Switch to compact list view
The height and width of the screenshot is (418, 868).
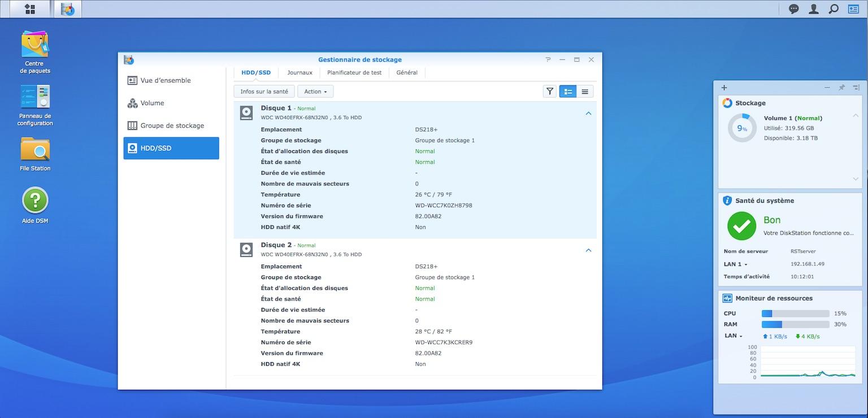585,92
